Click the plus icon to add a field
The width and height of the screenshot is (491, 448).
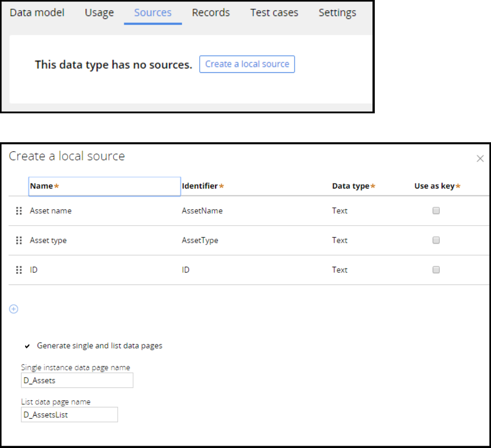click(x=14, y=309)
